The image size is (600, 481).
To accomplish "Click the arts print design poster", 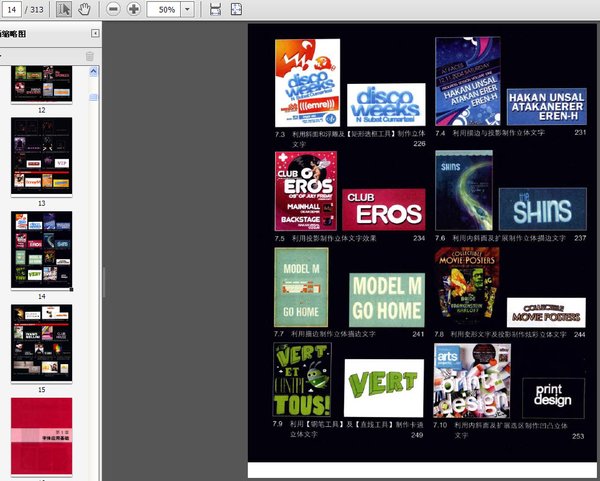I will 472,380.
